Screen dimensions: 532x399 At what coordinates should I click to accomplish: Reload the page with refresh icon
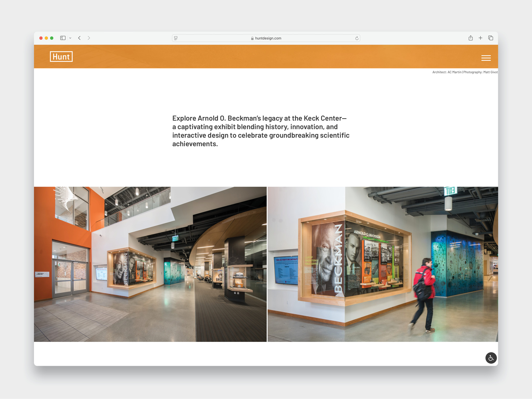click(357, 38)
